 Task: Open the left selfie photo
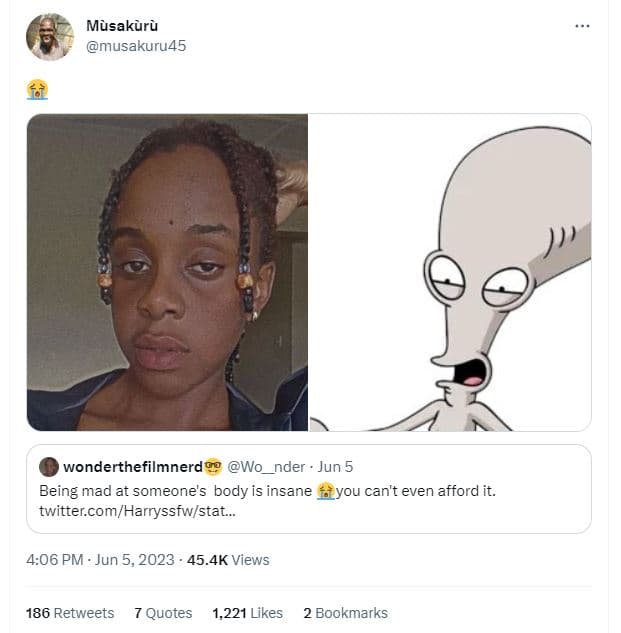pos(167,272)
